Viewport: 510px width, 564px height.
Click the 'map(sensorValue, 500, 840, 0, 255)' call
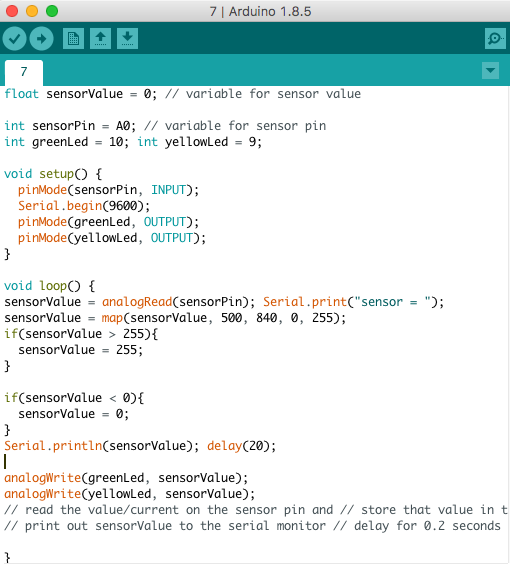tap(220, 318)
